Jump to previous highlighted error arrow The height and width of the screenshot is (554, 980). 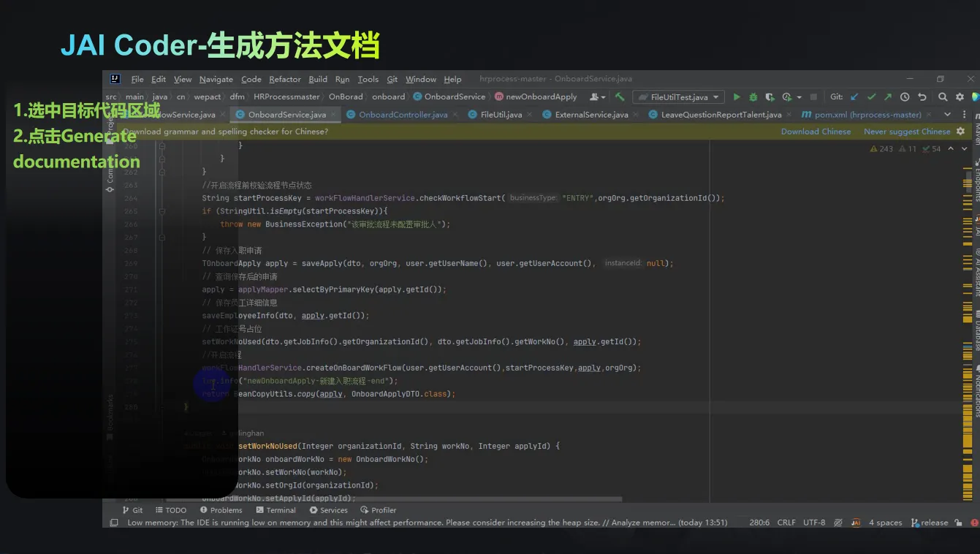951,149
